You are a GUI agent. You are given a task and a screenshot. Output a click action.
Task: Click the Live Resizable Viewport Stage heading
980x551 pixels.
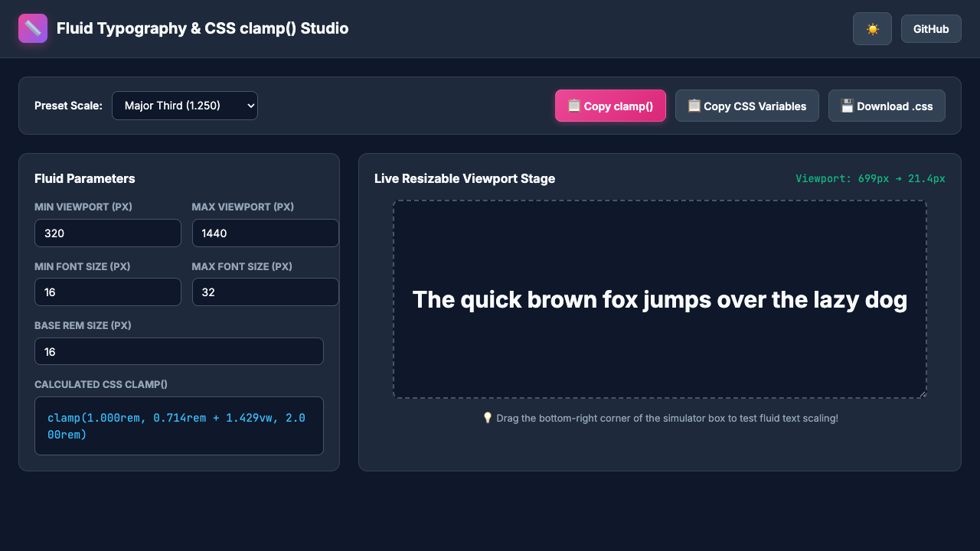coord(465,178)
